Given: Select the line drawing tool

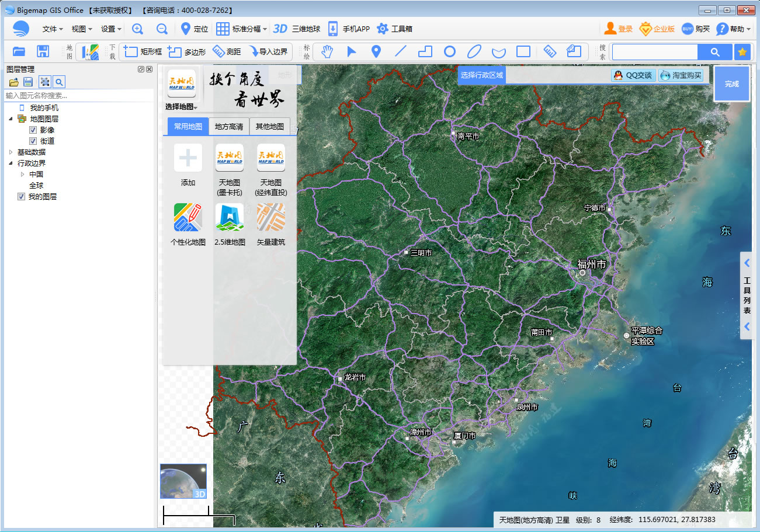Looking at the screenshot, I should pyautogui.click(x=400, y=51).
